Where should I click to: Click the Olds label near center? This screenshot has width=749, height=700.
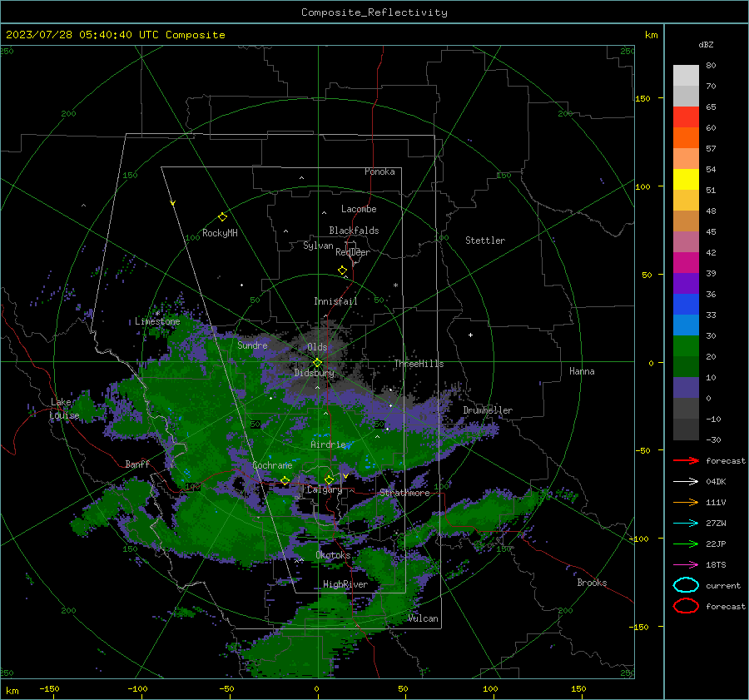click(x=317, y=347)
